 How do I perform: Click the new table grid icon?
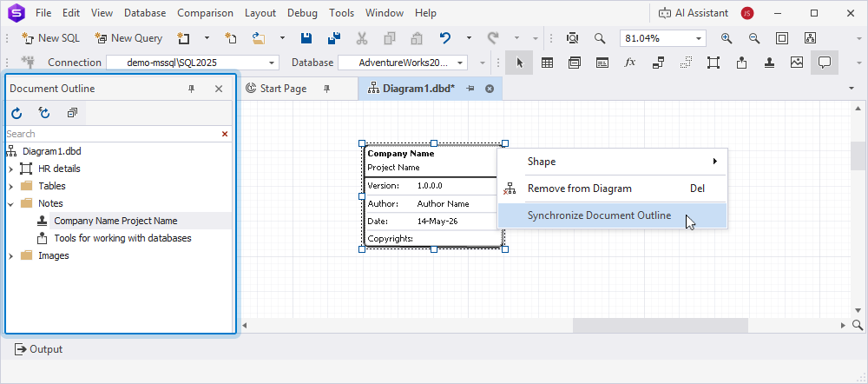(x=547, y=63)
